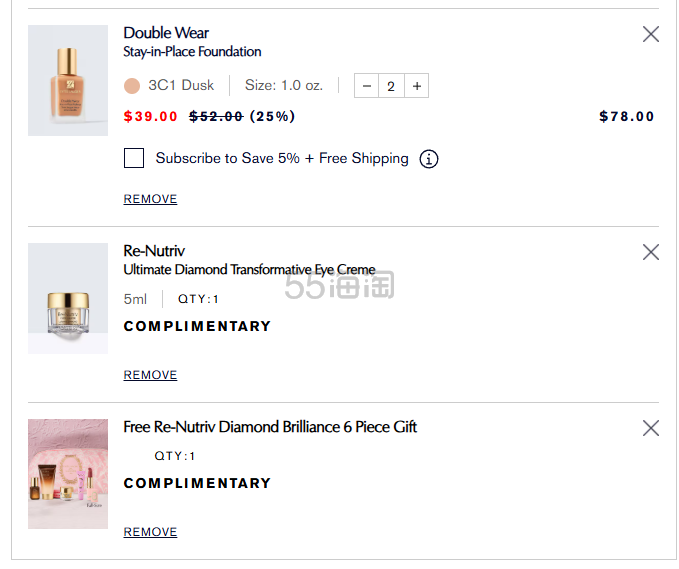Open the subscription info icon

[x=429, y=158]
